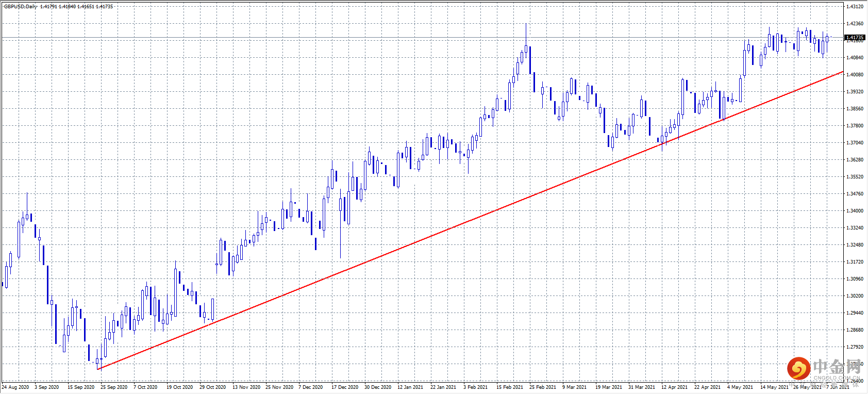Click the 1.28680 price axis label
The height and width of the screenshot is (394, 868).
855,330
